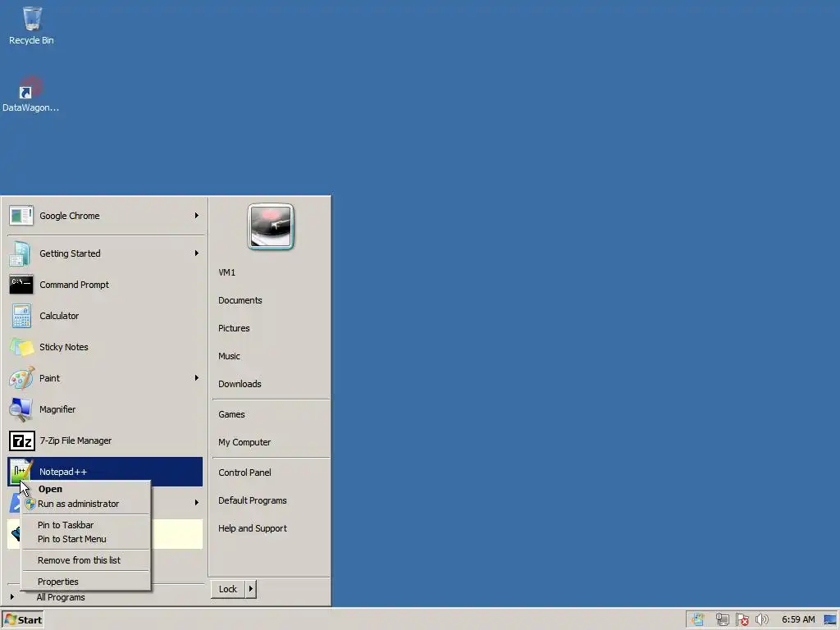The height and width of the screenshot is (630, 840).
Task: Open Help and Support
Action: pos(253,528)
